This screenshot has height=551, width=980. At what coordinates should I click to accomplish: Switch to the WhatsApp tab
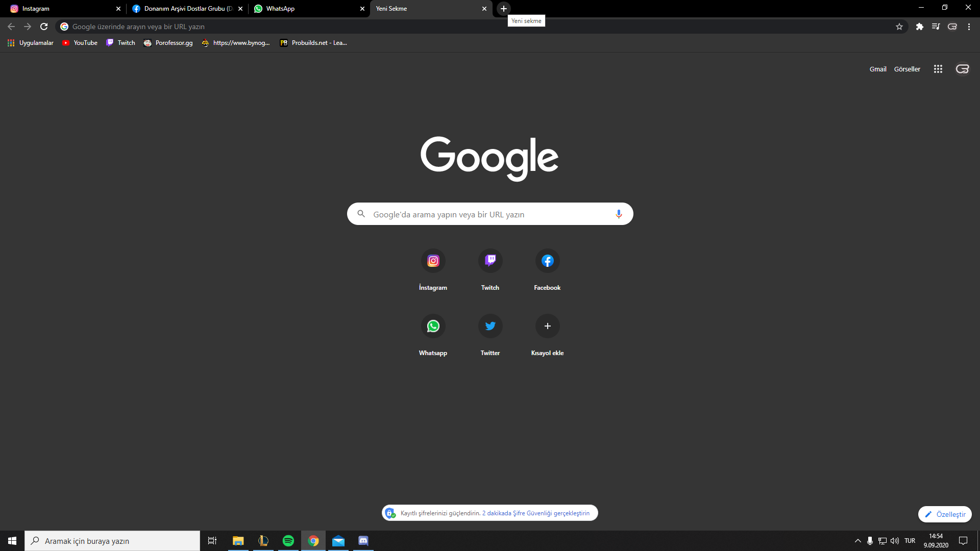pyautogui.click(x=309, y=9)
